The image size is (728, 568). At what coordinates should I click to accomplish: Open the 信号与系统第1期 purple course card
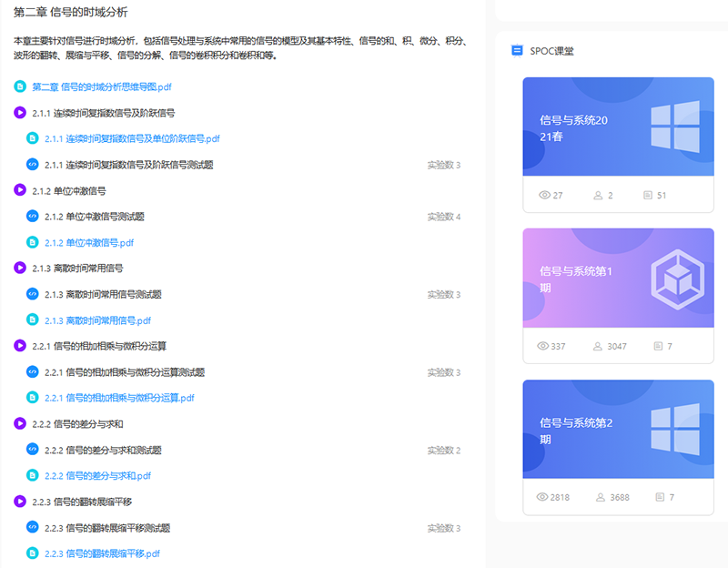tap(618, 278)
